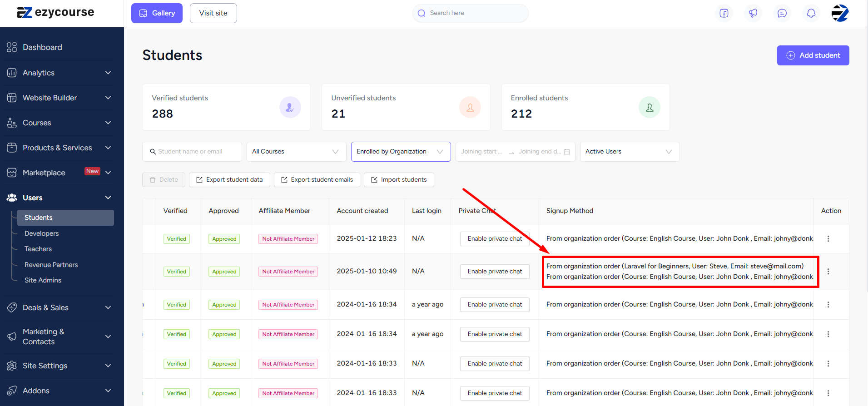Click the Users sidebar icon
Image resolution: width=868 pixels, height=406 pixels.
[12, 198]
